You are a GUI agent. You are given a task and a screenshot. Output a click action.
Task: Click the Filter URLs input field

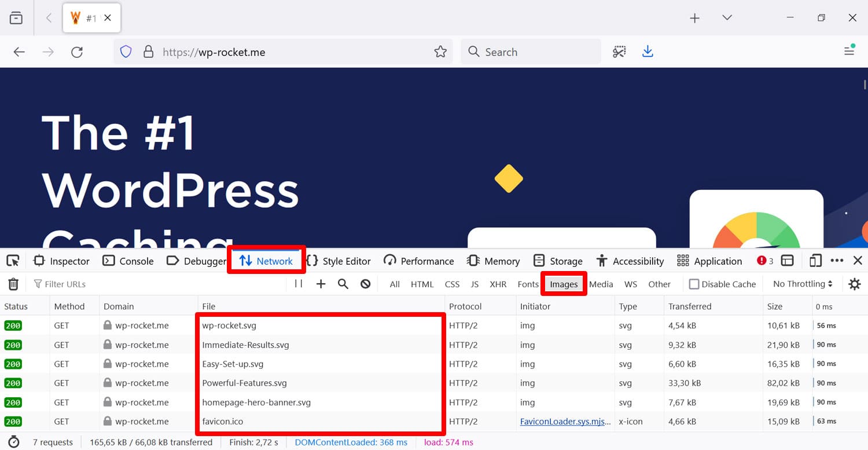click(156, 284)
